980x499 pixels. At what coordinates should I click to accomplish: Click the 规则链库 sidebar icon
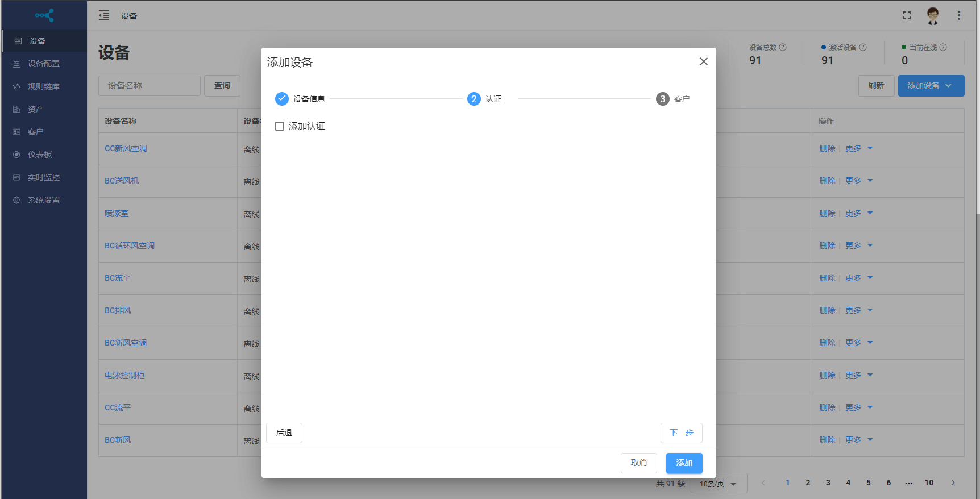click(x=16, y=86)
